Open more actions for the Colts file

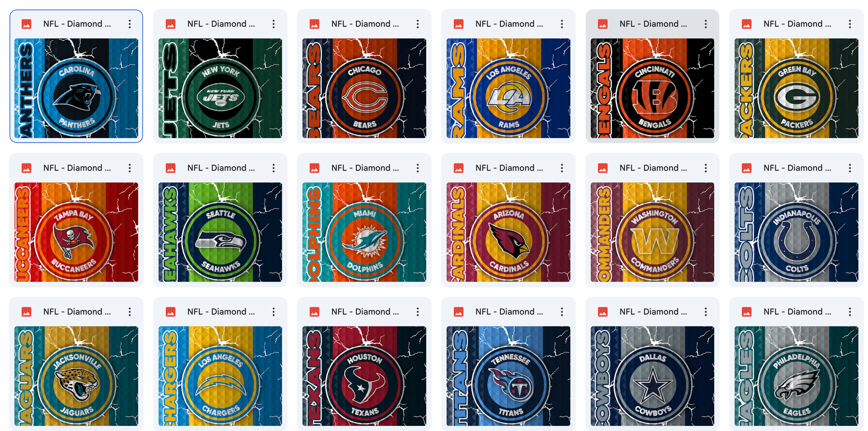[x=850, y=168]
